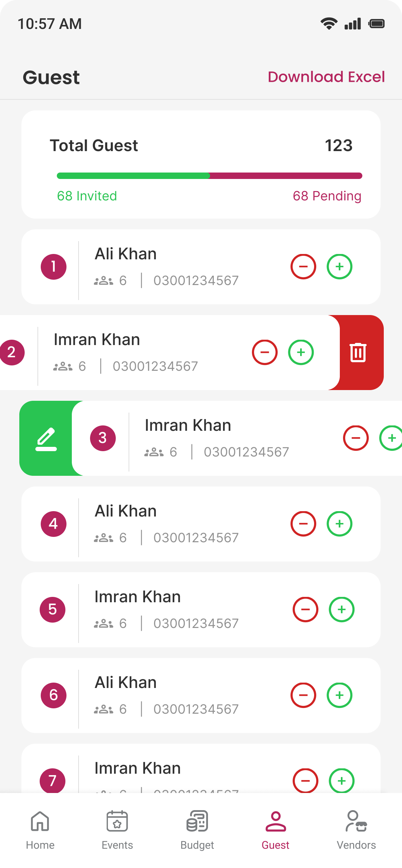
Task: Open the Home tab
Action: click(40, 829)
